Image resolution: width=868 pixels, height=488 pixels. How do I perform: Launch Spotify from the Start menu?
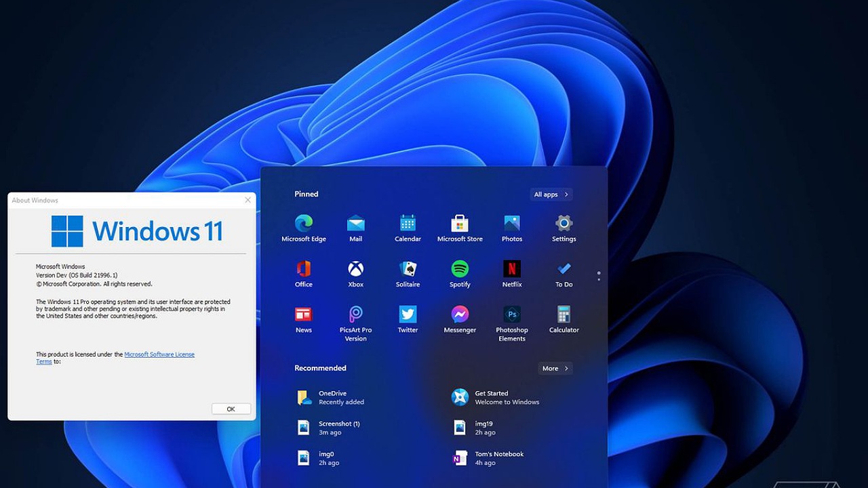click(x=460, y=269)
